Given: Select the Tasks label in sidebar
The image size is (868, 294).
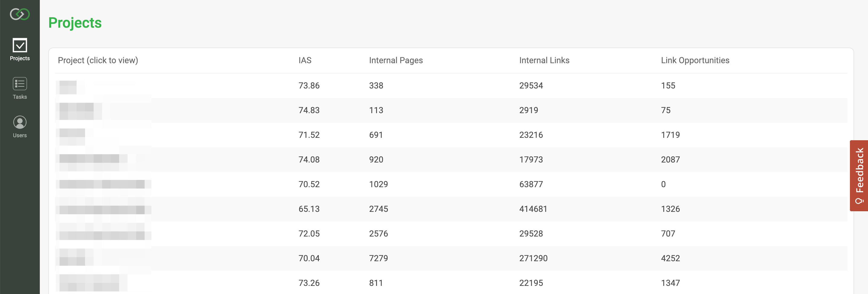Looking at the screenshot, I should (x=20, y=97).
